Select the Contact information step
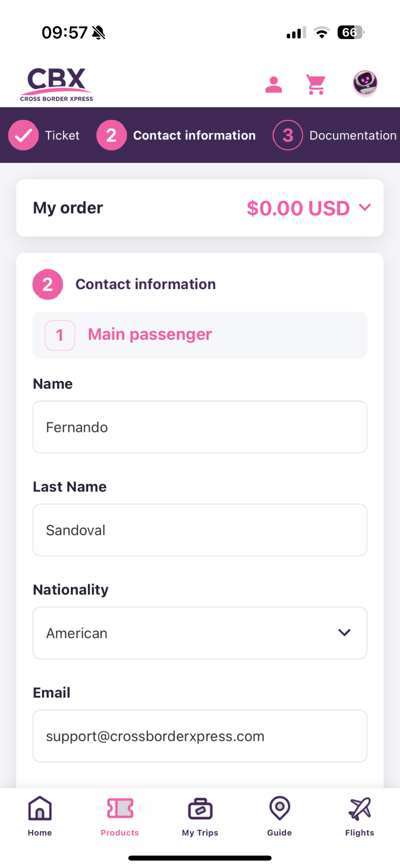400x868 pixels. [194, 135]
